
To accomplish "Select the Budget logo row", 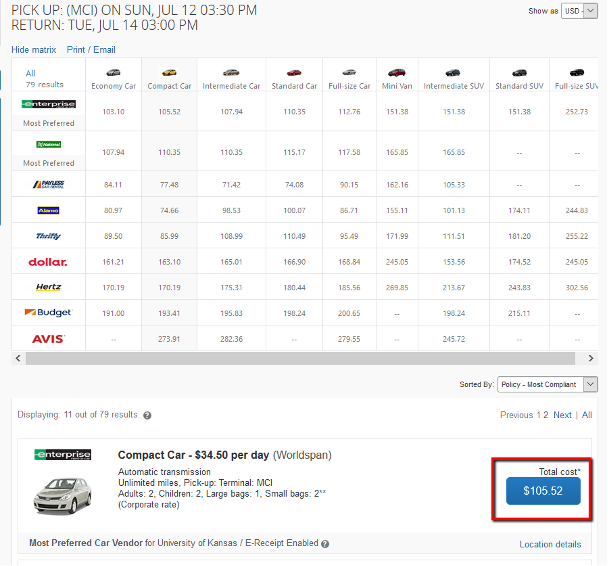I will [48, 312].
